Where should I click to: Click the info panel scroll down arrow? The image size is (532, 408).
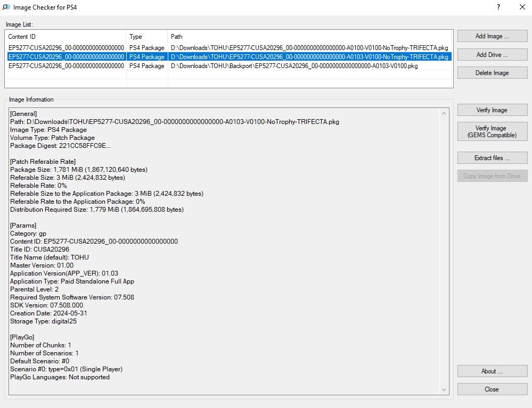point(444,390)
